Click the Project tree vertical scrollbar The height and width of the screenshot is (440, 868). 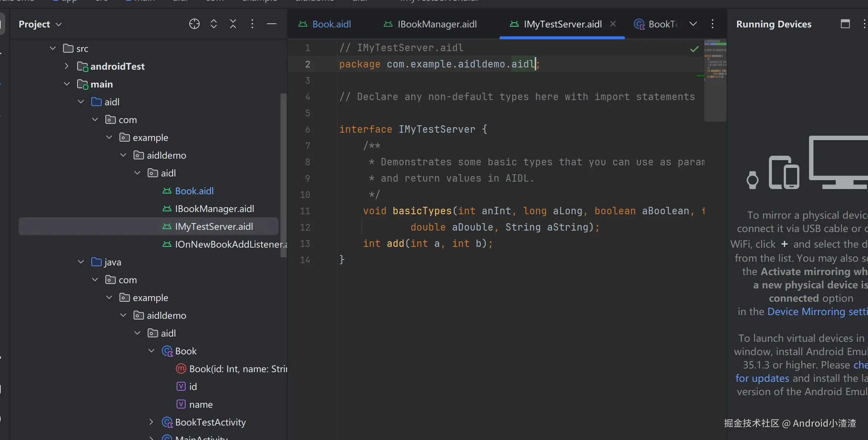click(x=284, y=174)
